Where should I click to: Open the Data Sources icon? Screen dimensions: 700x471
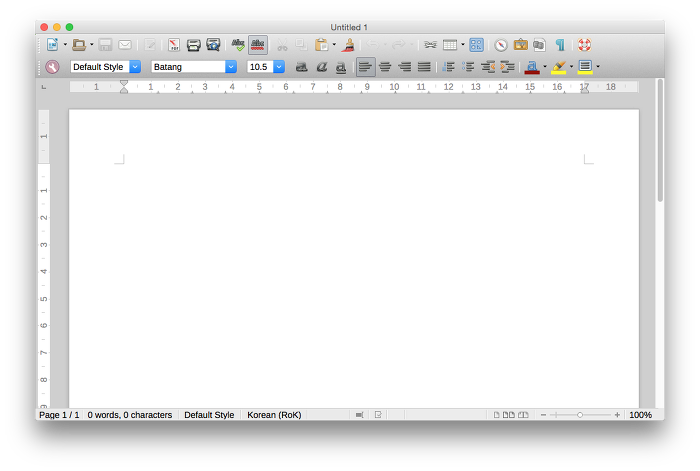[540, 45]
